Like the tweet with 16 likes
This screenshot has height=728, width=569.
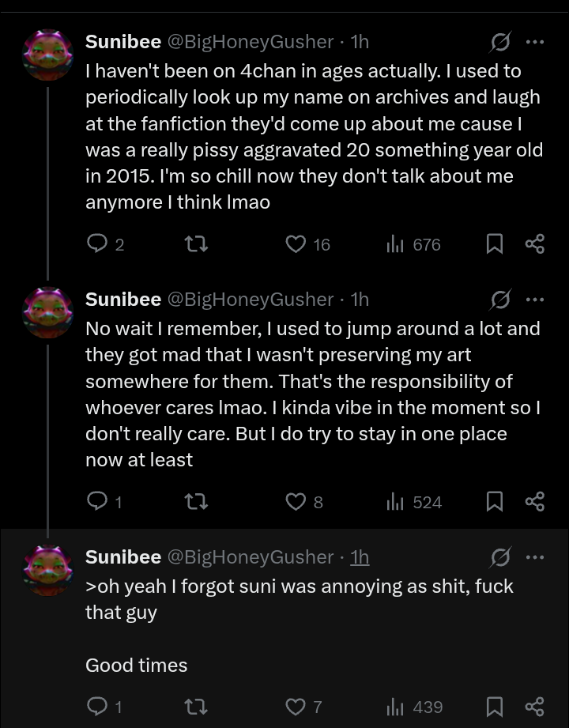[296, 245]
